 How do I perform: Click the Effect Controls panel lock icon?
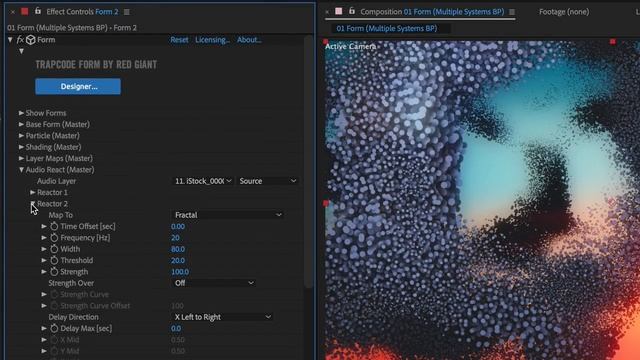click(38, 11)
